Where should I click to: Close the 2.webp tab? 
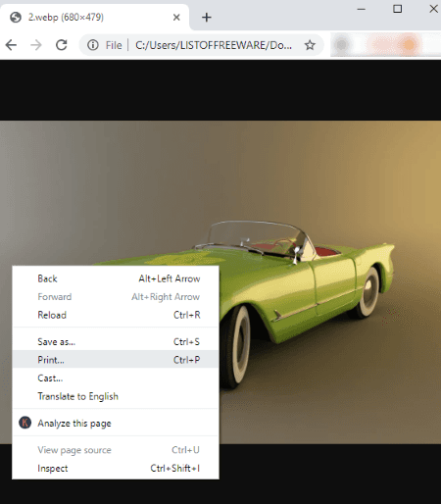(176, 17)
